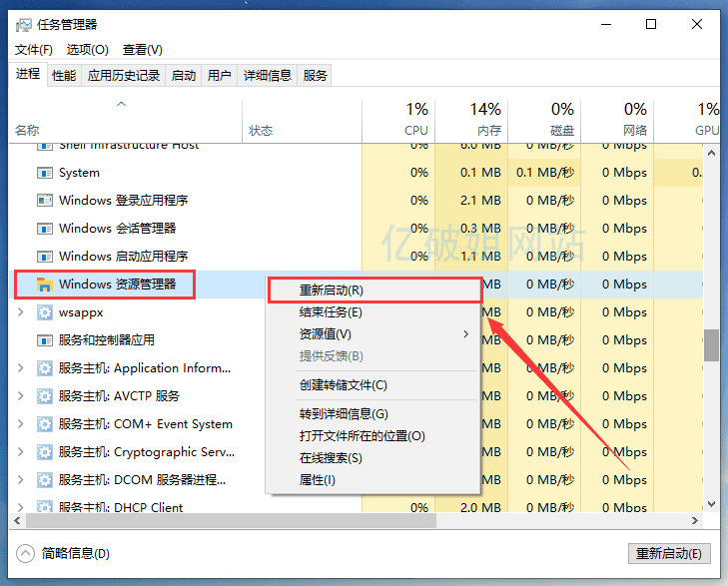728x586 pixels.
Task: Choose 结束任务(E) in the context menu
Action: [374, 312]
